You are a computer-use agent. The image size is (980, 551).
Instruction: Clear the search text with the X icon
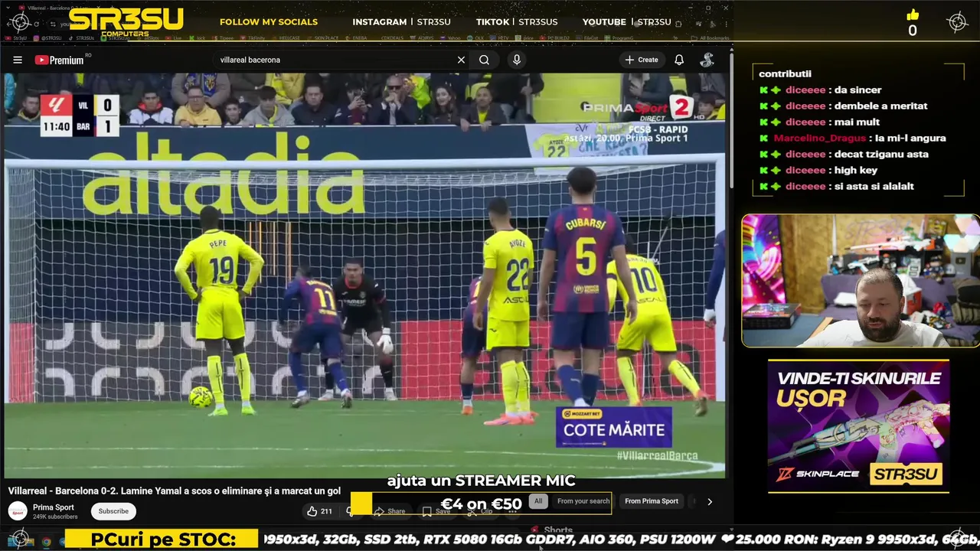pyautogui.click(x=461, y=60)
